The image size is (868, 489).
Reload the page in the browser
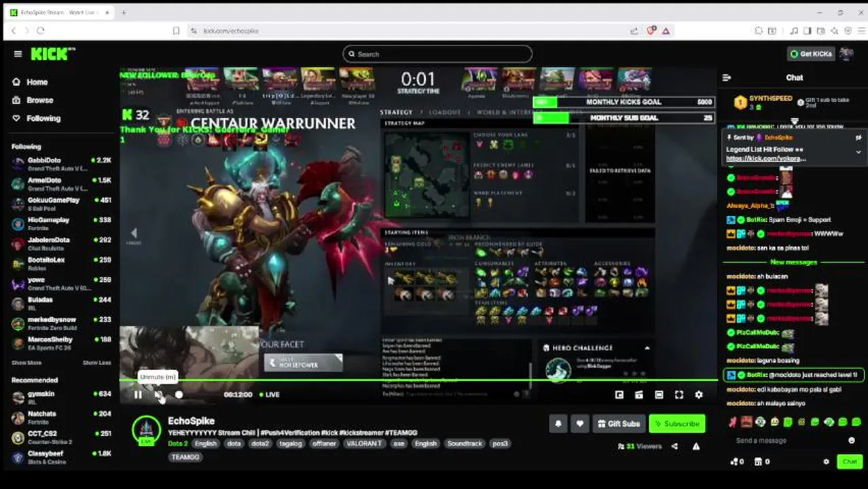pyautogui.click(x=41, y=31)
